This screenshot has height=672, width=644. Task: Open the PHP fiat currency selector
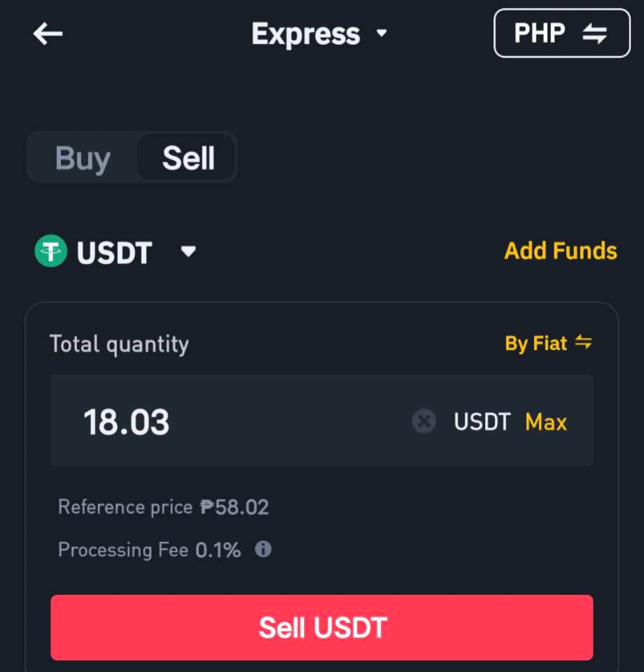(561, 34)
